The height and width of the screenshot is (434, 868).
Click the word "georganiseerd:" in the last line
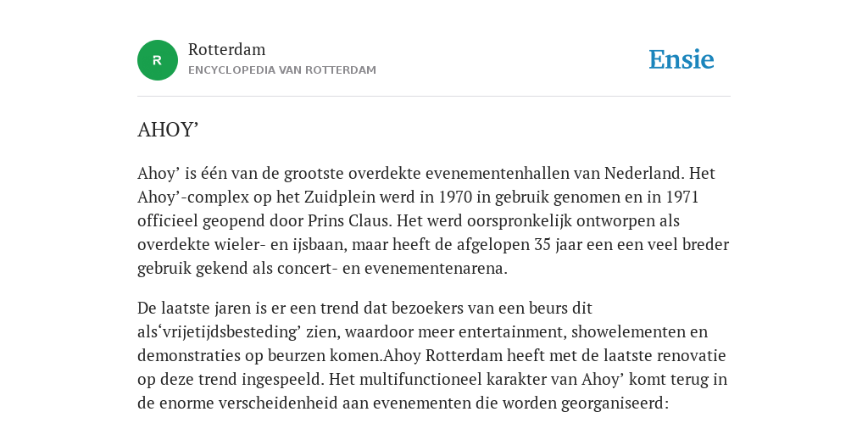pyautogui.click(x=615, y=403)
